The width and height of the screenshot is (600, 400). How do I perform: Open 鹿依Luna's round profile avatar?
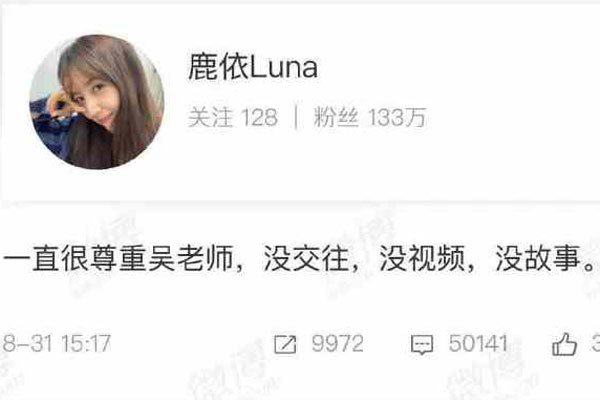click(x=97, y=102)
